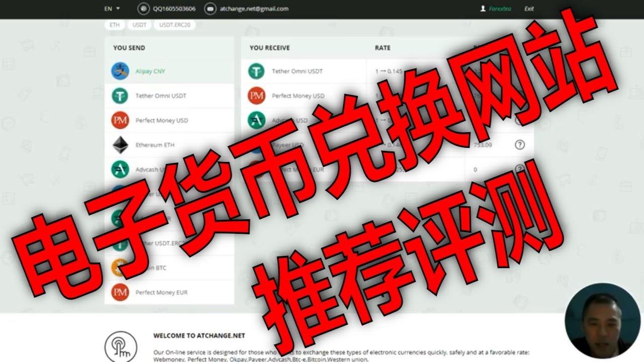
Task: Select Perfect Money USD in You Receive
Action: [x=298, y=96]
